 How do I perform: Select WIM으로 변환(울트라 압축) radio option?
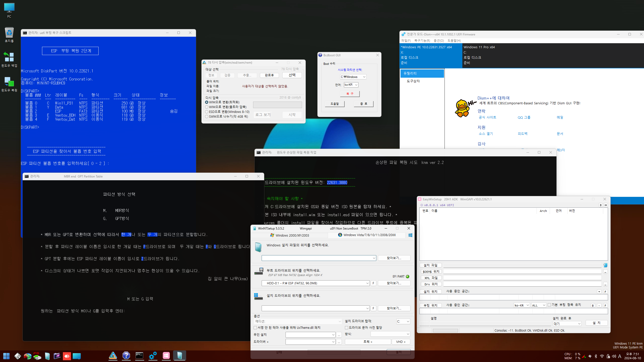pos(226,107)
